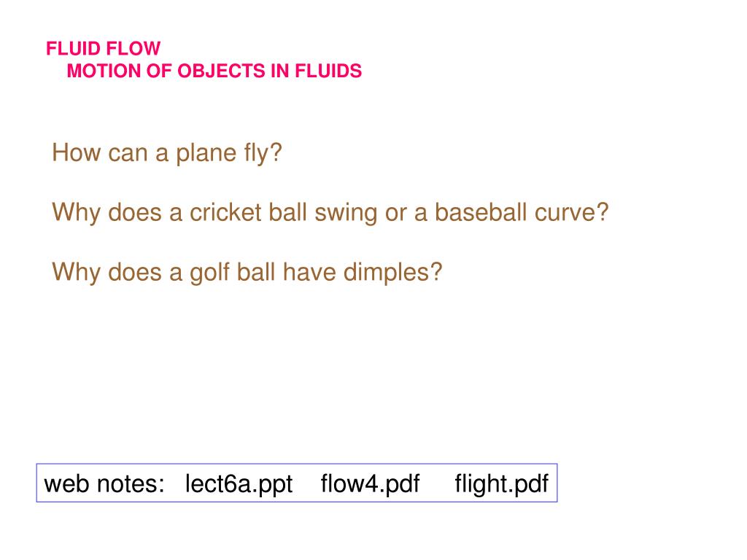Click the word 'fly?' ending first question
The image size is (747, 560).
263,154
